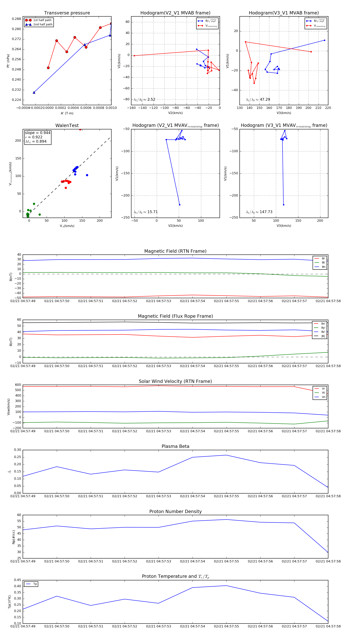Click the A' (T·m) x-axis label

coord(67,113)
